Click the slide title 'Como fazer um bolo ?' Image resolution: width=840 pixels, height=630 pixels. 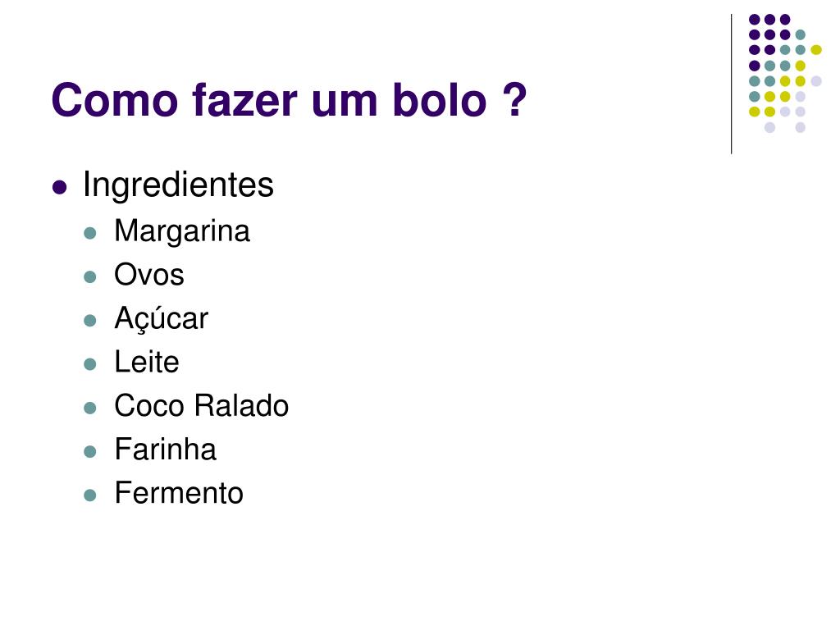[290, 100]
